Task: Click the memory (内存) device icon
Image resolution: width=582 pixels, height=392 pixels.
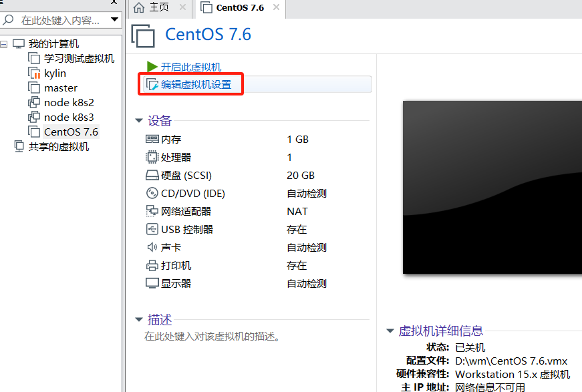Action: tap(152, 139)
